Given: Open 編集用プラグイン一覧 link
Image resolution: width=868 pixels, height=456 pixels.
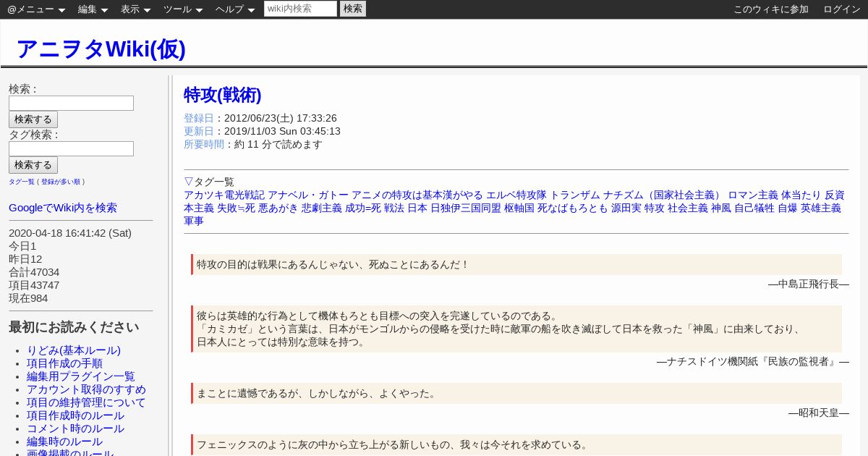Looking at the screenshot, I should (x=81, y=376).
